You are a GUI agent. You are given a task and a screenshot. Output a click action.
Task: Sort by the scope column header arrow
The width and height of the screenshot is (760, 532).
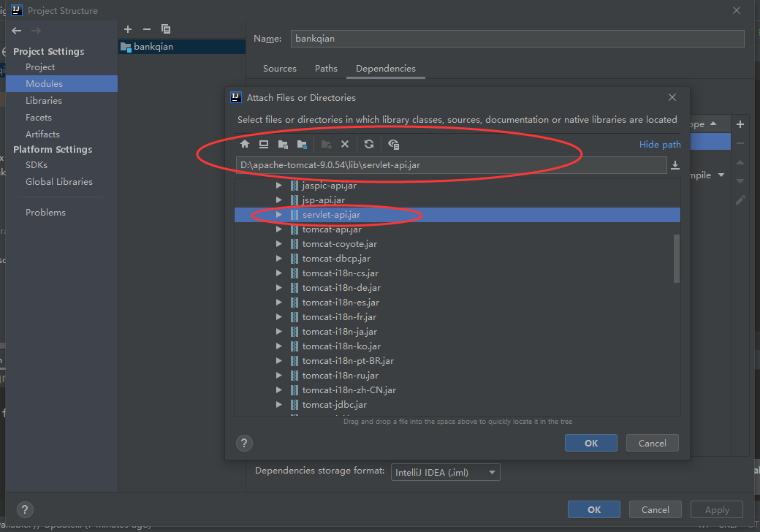(713, 124)
